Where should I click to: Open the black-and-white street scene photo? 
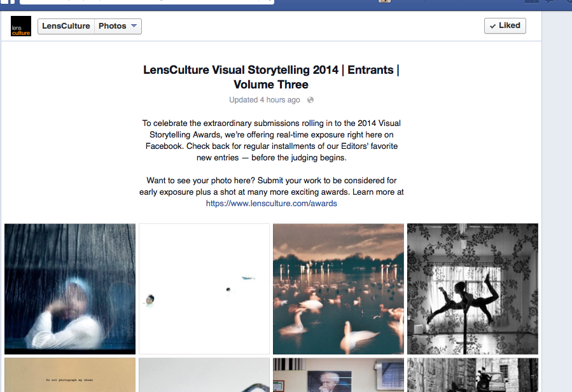pos(473,375)
